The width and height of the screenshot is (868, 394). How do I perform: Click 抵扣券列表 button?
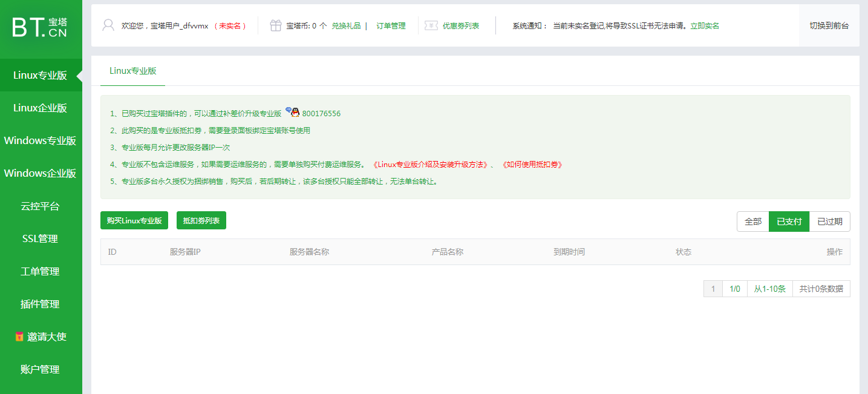[201, 221]
